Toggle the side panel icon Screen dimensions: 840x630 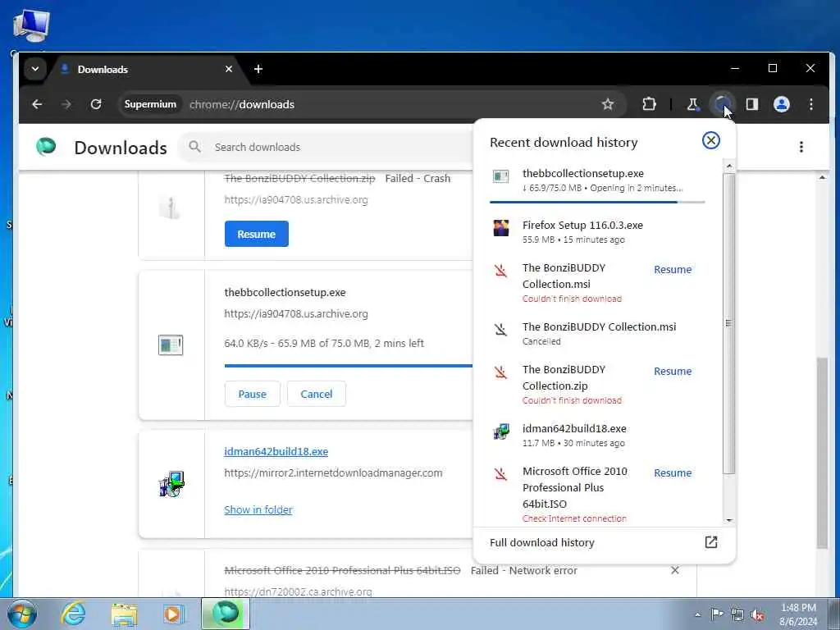[752, 104]
